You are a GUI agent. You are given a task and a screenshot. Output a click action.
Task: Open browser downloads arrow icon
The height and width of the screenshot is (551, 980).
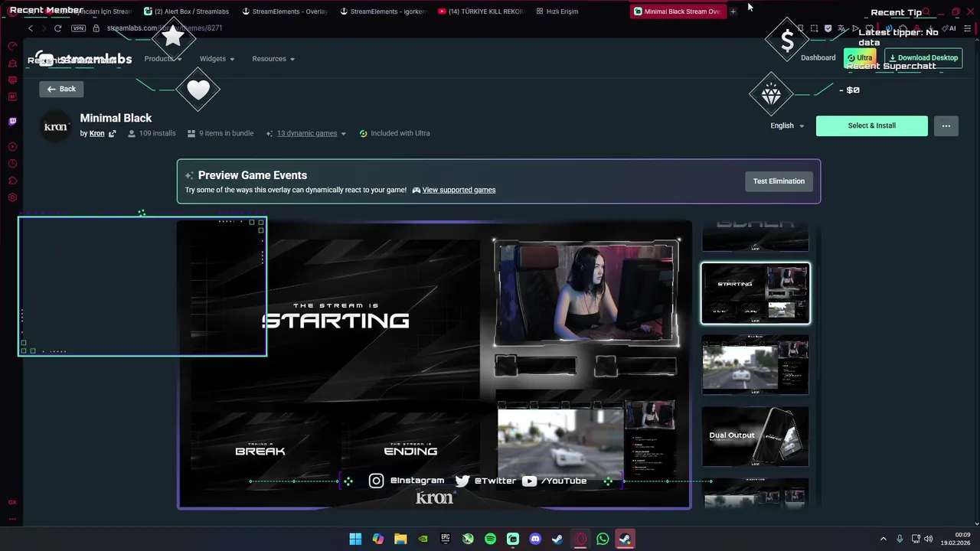[931, 28]
